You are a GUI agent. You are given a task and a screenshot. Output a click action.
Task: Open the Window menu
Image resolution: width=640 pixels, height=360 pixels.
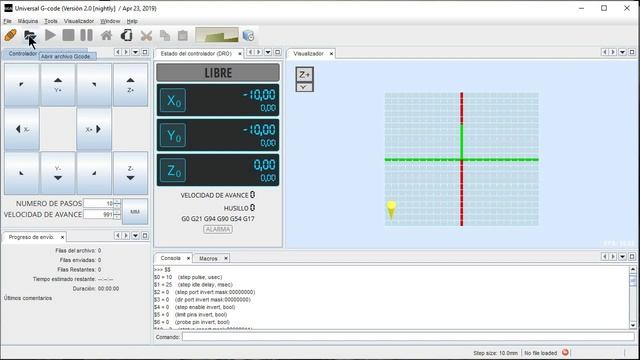(x=110, y=21)
